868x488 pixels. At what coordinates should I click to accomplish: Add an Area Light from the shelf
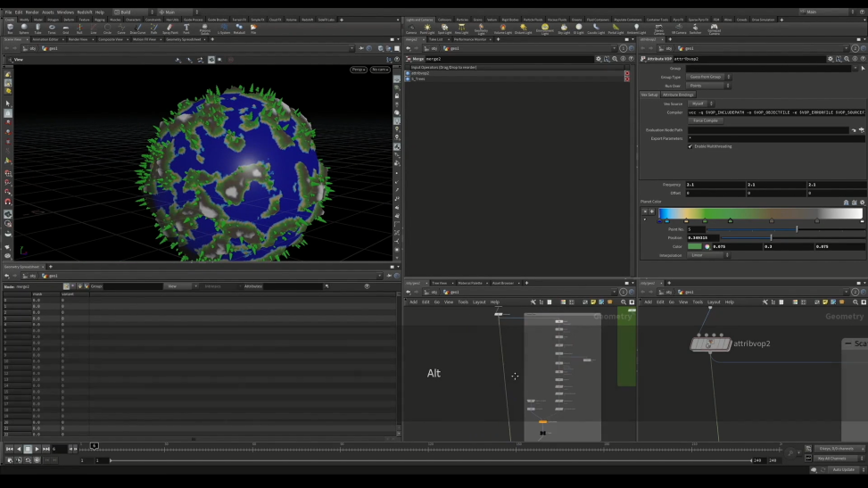(x=461, y=29)
